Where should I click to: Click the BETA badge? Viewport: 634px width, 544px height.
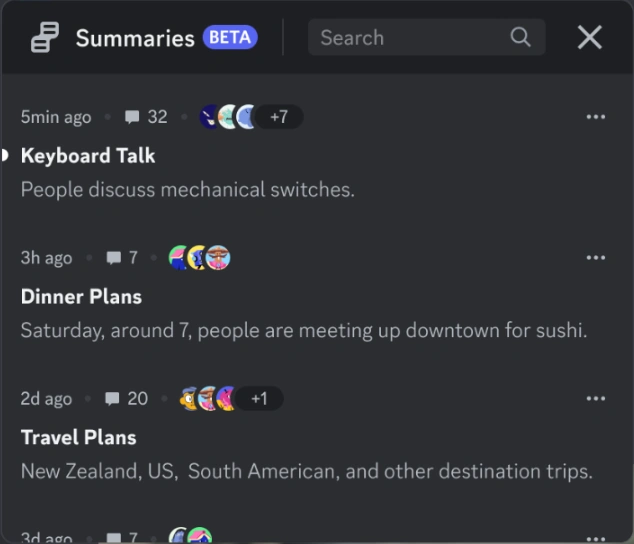pyautogui.click(x=230, y=38)
